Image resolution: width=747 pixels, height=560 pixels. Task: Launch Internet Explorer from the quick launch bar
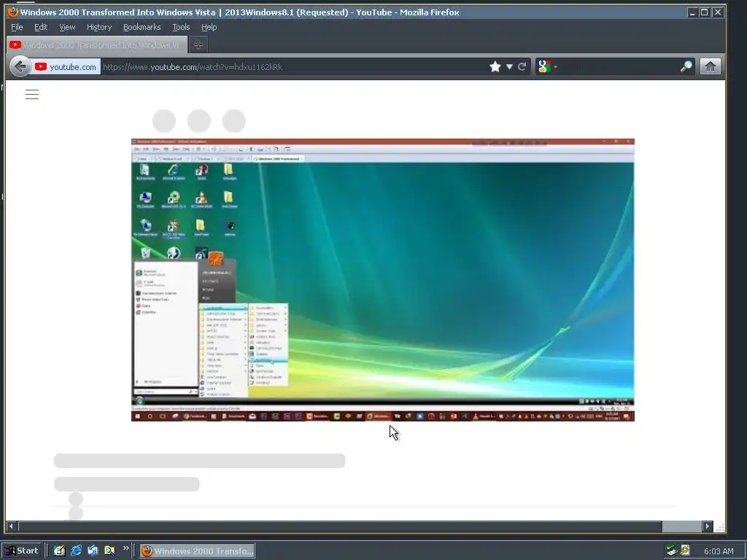click(76, 551)
